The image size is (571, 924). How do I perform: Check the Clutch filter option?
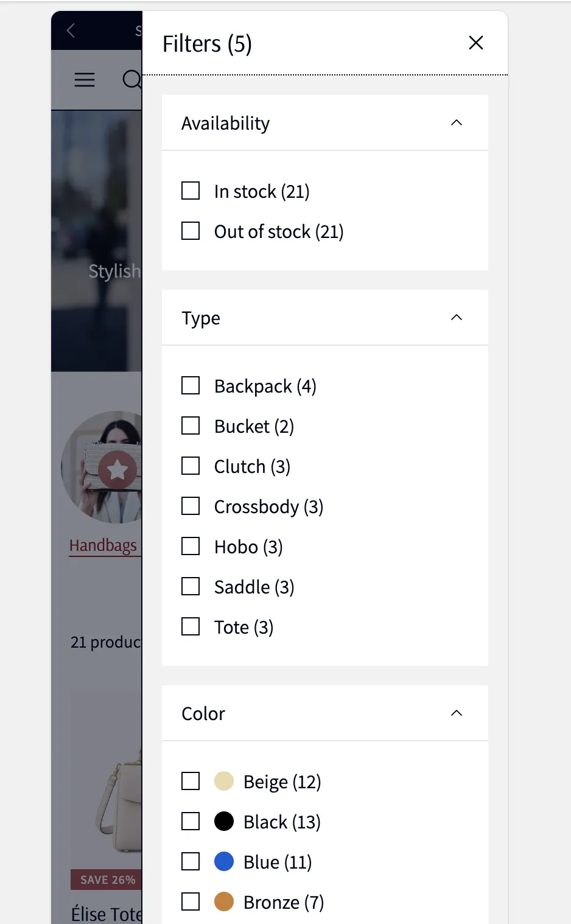190,466
